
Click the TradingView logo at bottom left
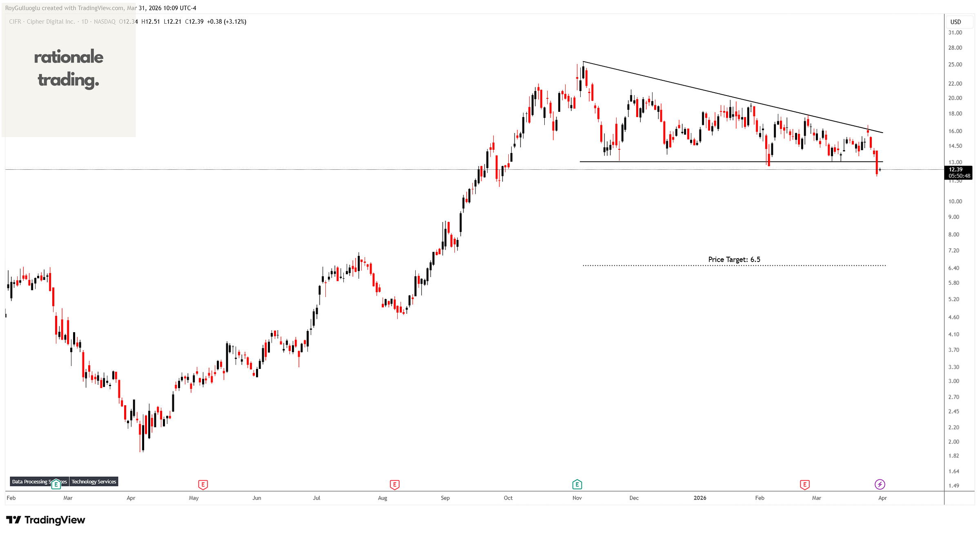click(x=46, y=520)
